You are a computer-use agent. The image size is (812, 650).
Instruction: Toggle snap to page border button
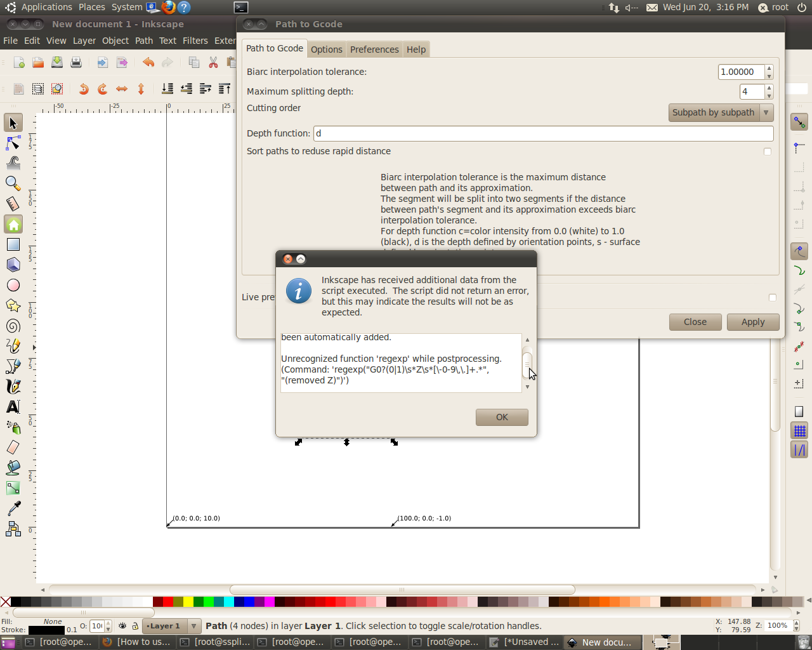coord(799,411)
